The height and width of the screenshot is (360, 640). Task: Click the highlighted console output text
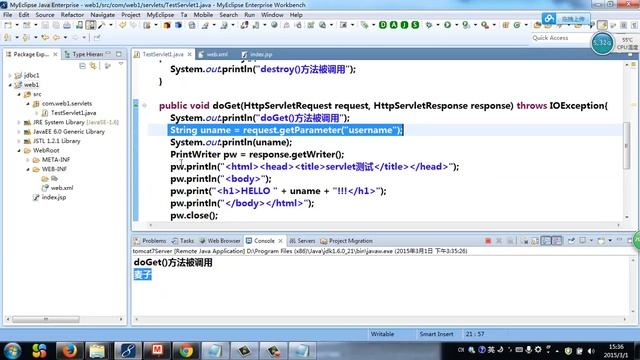[x=142, y=275]
